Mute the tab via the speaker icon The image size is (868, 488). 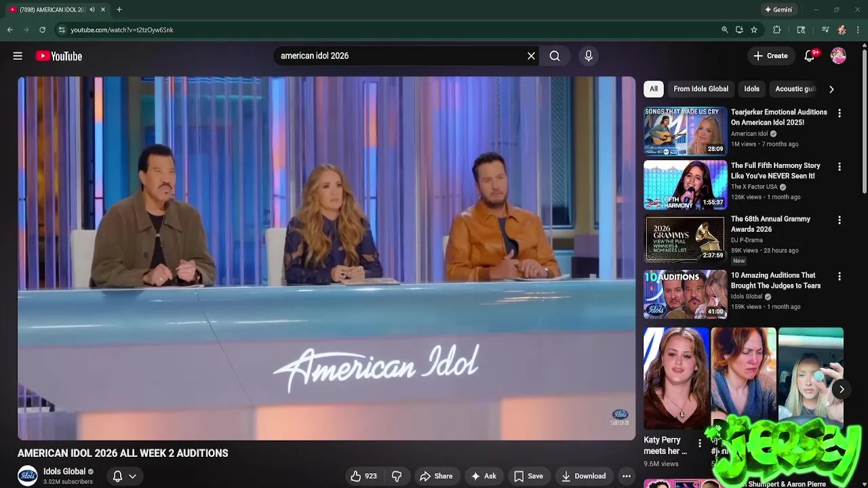point(92,9)
